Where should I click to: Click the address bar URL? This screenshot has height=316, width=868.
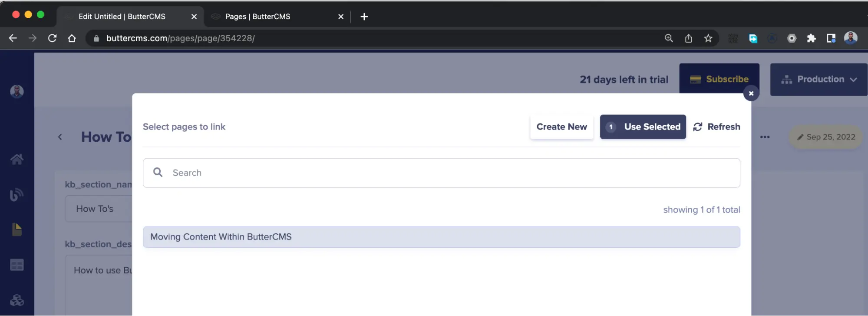point(180,38)
